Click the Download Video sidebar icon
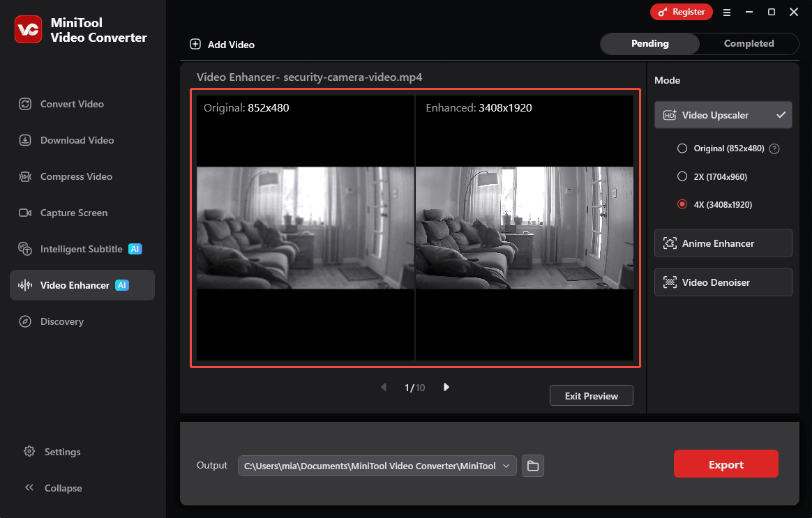Image resolution: width=812 pixels, height=518 pixels. pyautogui.click(x=25, y=140)
